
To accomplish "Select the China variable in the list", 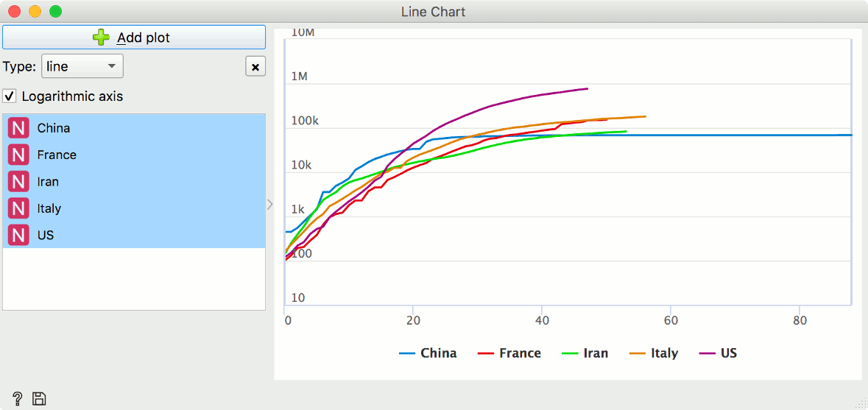I will (134, 128).
